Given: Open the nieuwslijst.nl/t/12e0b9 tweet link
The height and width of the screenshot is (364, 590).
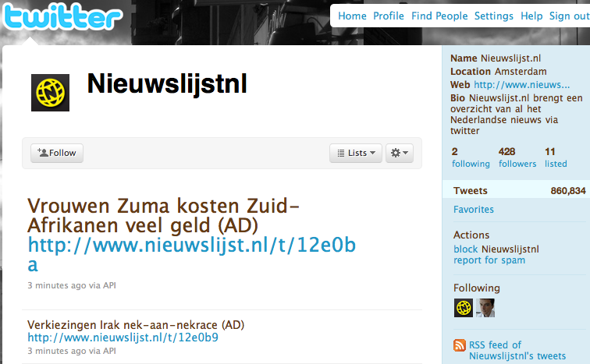Looking at the screenshot, I should pyautogui.click(x=123, y=337).
